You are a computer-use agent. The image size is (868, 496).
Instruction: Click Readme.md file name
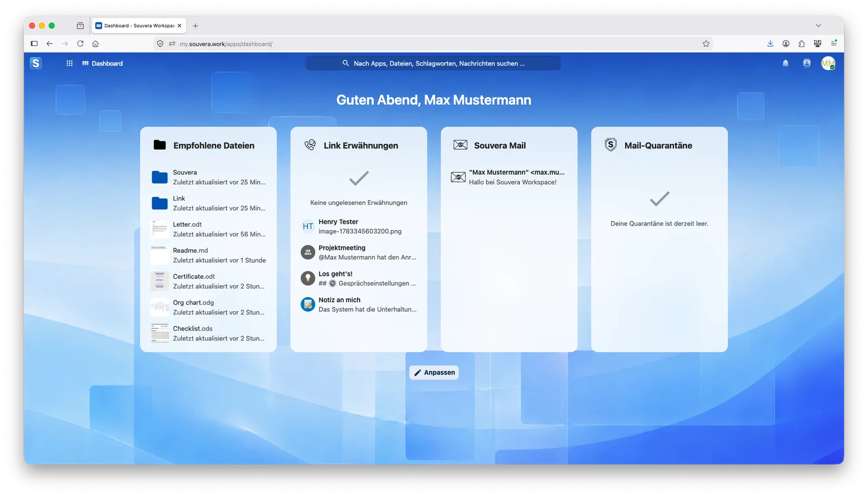point(190,250)
